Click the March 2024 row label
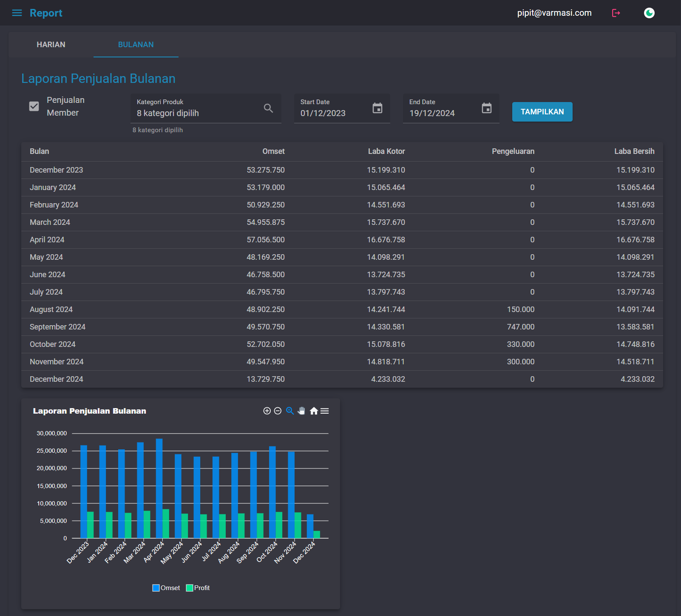Viewport: 681px width, 616px height. [x=50, y=222]
